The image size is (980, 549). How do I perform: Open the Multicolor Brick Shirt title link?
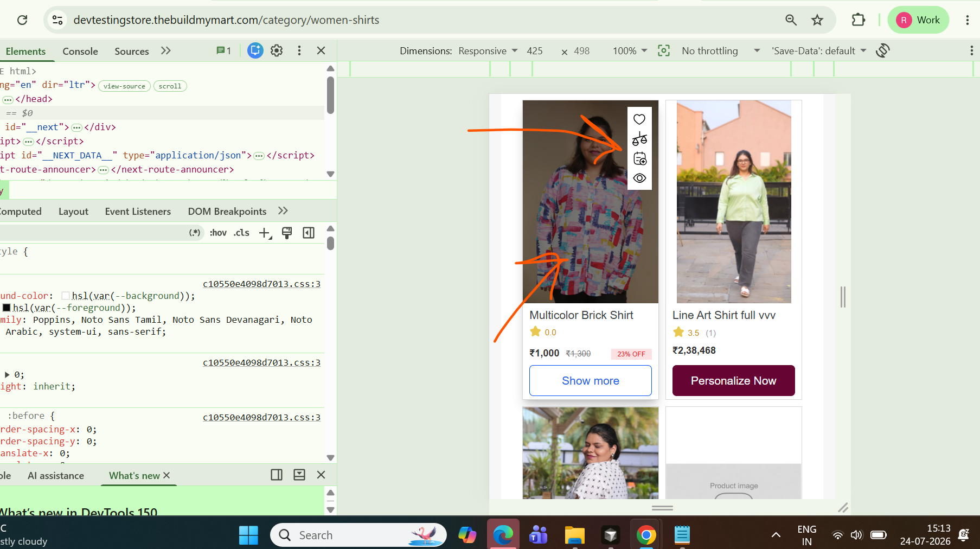pos(581,315)
